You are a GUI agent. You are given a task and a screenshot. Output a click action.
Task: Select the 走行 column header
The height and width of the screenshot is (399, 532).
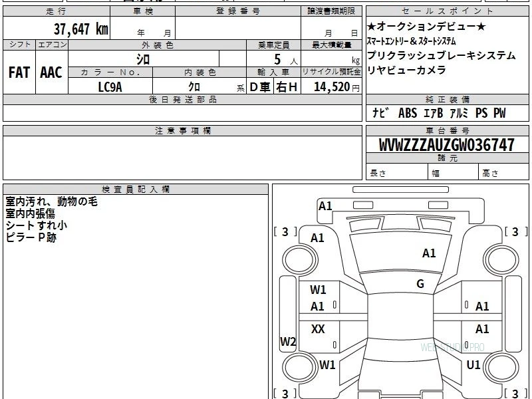pos(57,11)
